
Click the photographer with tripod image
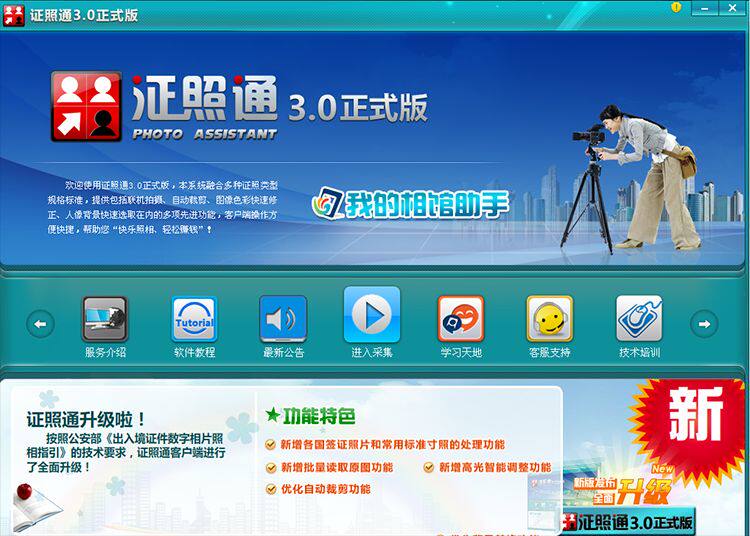pos(631,179)
